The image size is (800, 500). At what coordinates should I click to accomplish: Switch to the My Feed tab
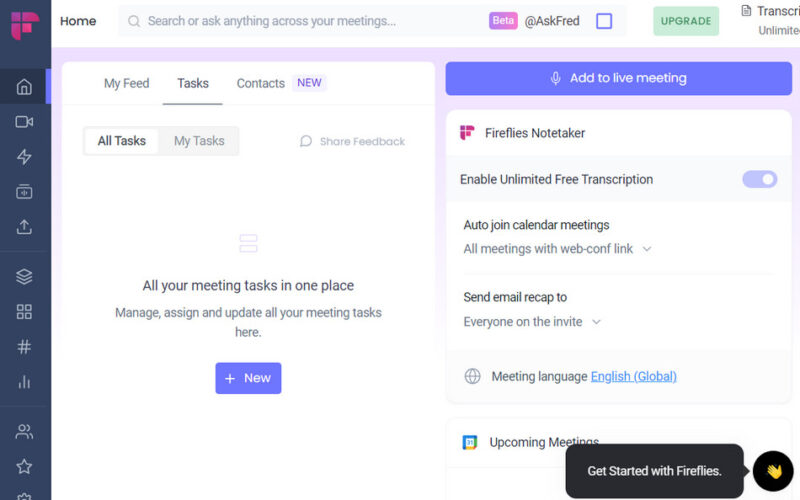[126, 83]
